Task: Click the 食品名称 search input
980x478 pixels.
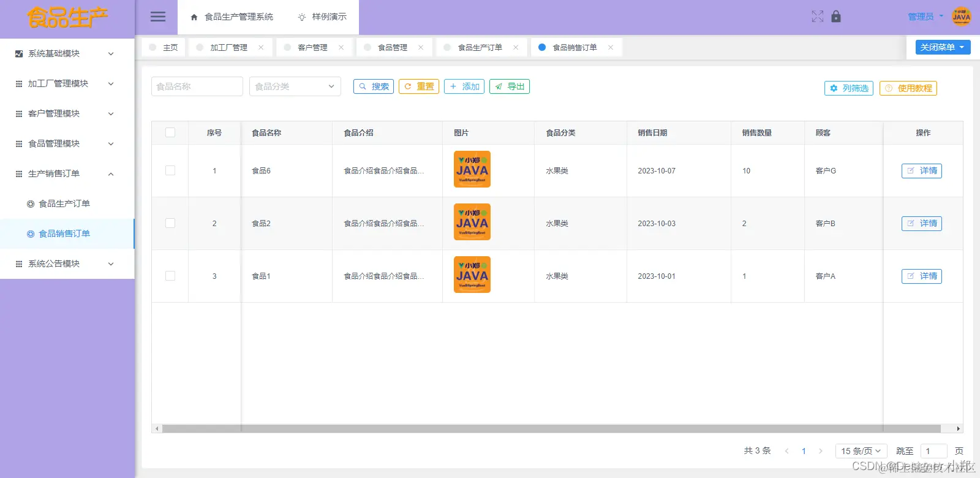Action: (197, 86)
